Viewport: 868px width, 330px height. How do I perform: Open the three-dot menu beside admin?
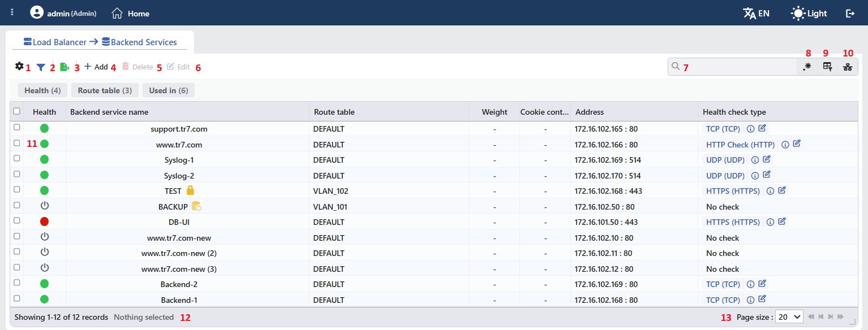[12, 12]
